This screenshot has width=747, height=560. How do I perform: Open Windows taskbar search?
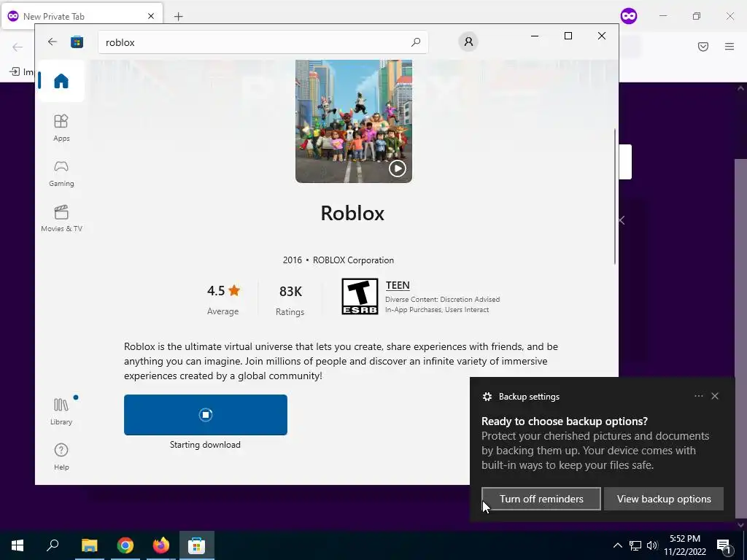[x=53, y=545]
